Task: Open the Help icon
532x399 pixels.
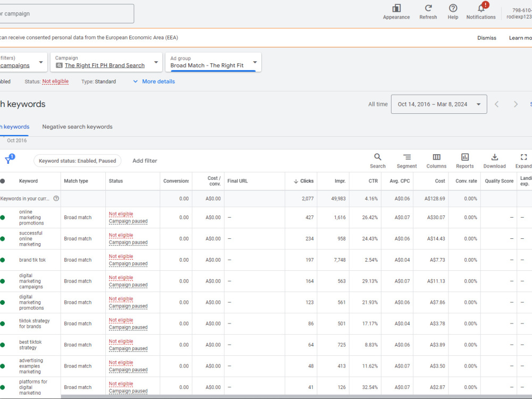Action: pyautogui.click(x=453, y=8)
